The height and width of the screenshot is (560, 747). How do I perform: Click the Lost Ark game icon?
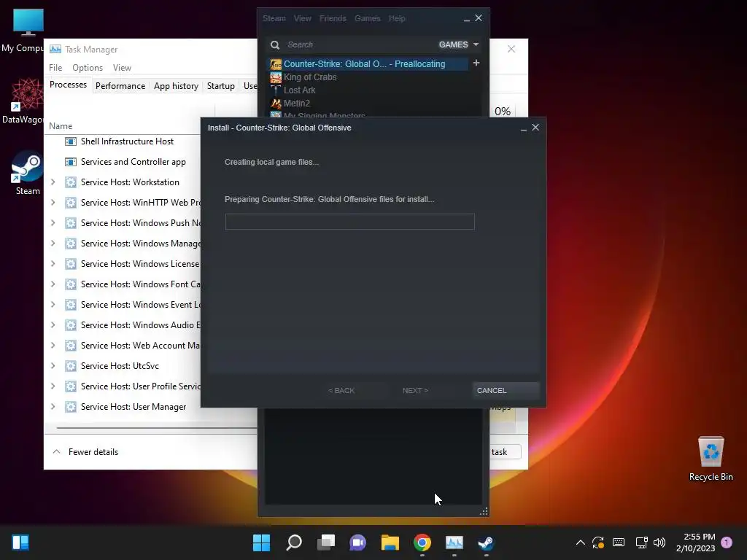(276, 90)
